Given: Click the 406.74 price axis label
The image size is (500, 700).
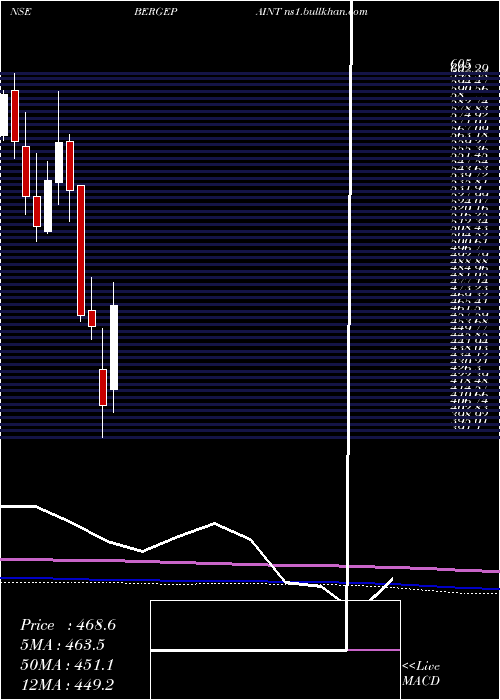Looking at the screenshot, I should tap(469, 401).
